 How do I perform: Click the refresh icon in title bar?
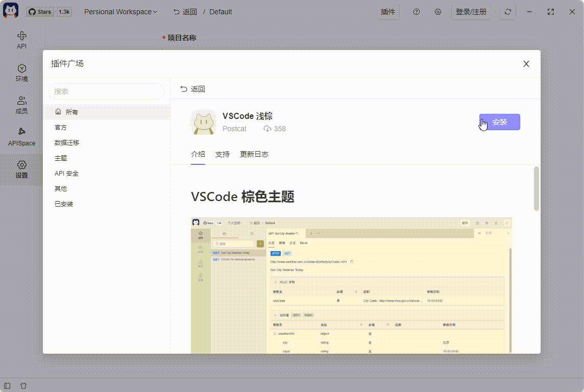point(507,12)
